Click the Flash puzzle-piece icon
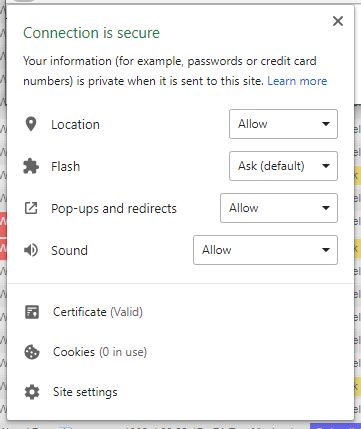This screenshot has height=429, width=361. point(31,166)
